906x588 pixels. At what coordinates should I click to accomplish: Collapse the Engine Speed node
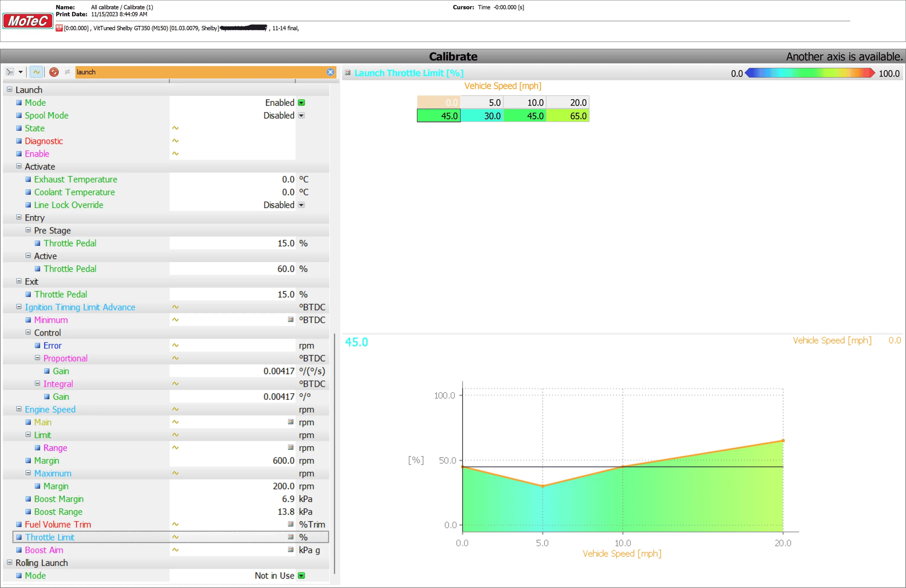click(x=19, y=409)
